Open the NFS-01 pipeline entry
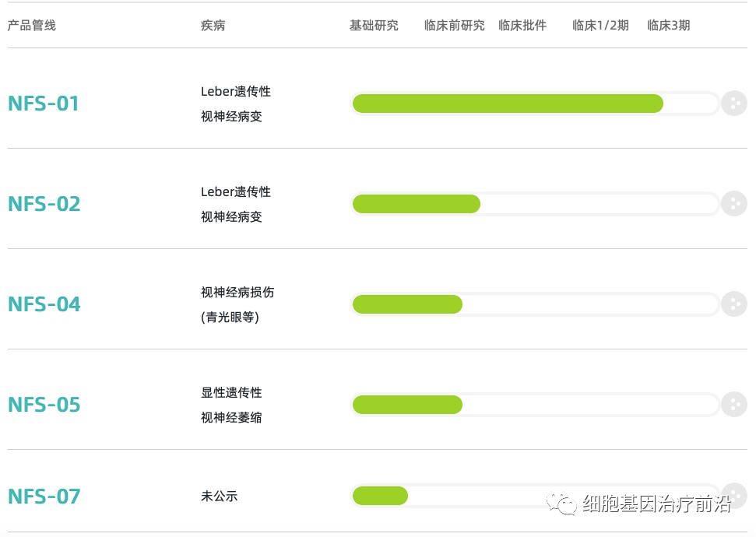Image resolution: width=756 pixels, height=537 pixels. 44,104
